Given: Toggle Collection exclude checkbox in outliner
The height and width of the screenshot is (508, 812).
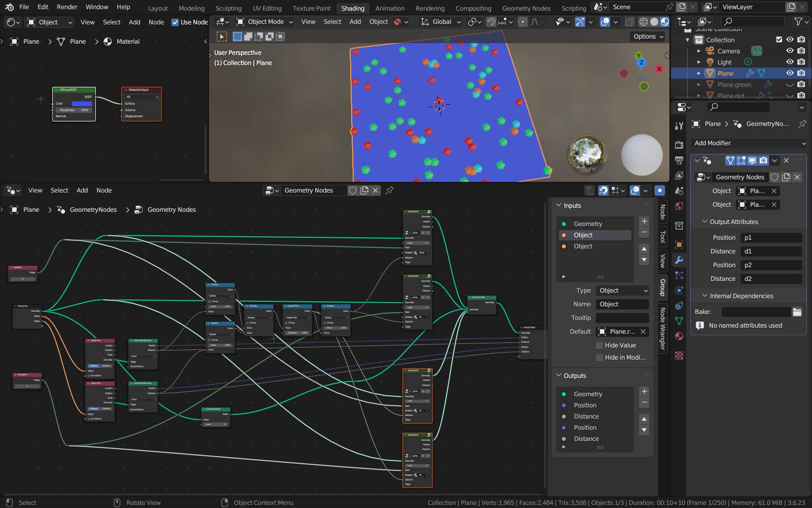Looking at the screenshot, I should pyautogui.click(x=779, y=40).
